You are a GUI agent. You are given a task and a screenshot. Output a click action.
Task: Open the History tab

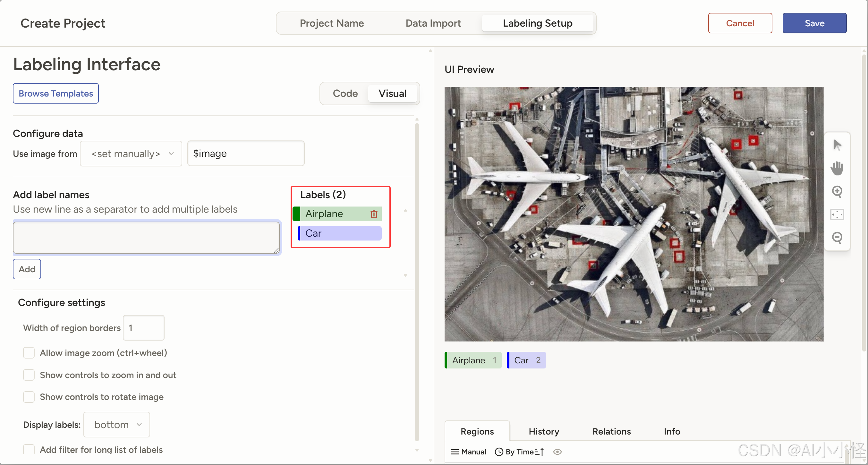pyautogui.click(x=543, y=431)
